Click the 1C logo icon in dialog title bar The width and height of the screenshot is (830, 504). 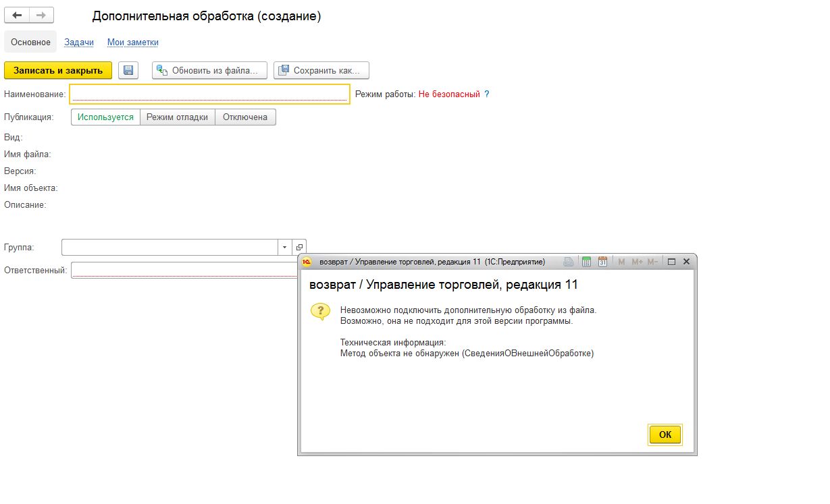307,261
